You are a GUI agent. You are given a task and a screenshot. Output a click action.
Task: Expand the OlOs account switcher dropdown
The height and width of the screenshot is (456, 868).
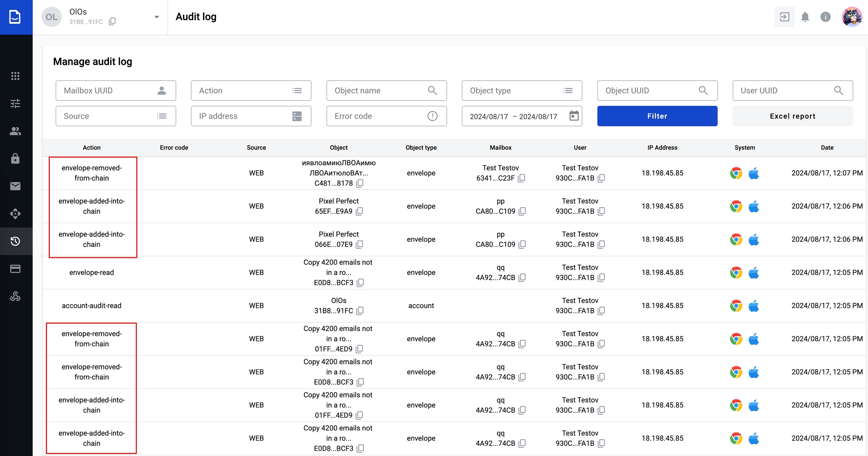[x=157, y=17]
